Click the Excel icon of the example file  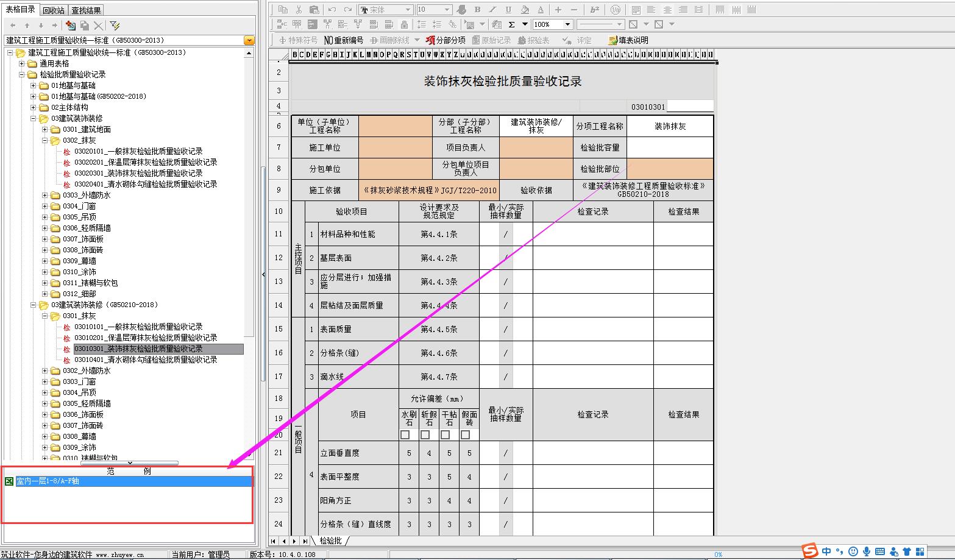pos(9,481)
